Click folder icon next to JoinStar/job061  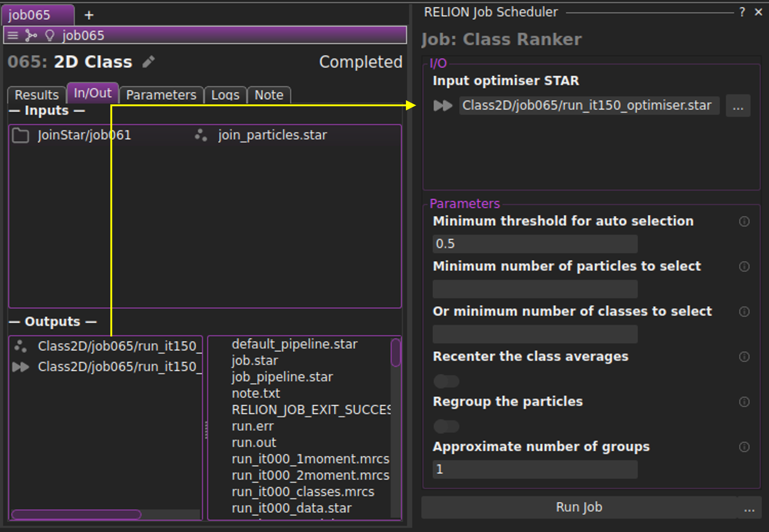[21, 135]
